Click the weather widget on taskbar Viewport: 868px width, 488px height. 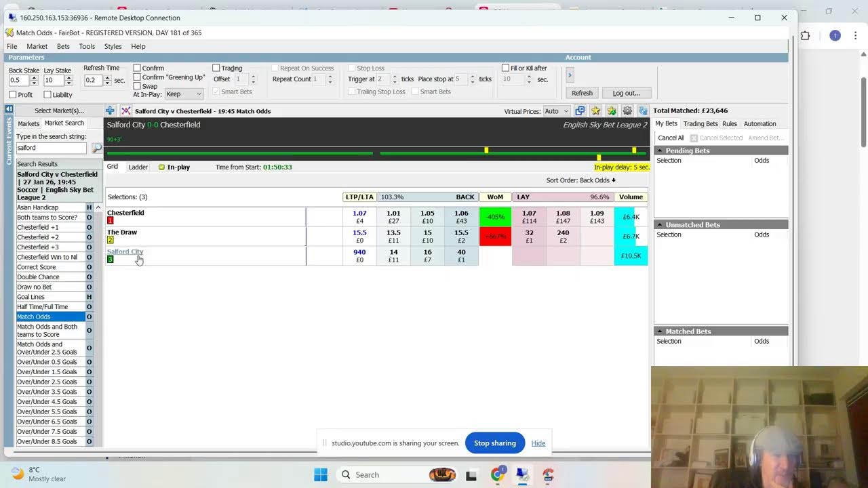click(x=39, y=474)
